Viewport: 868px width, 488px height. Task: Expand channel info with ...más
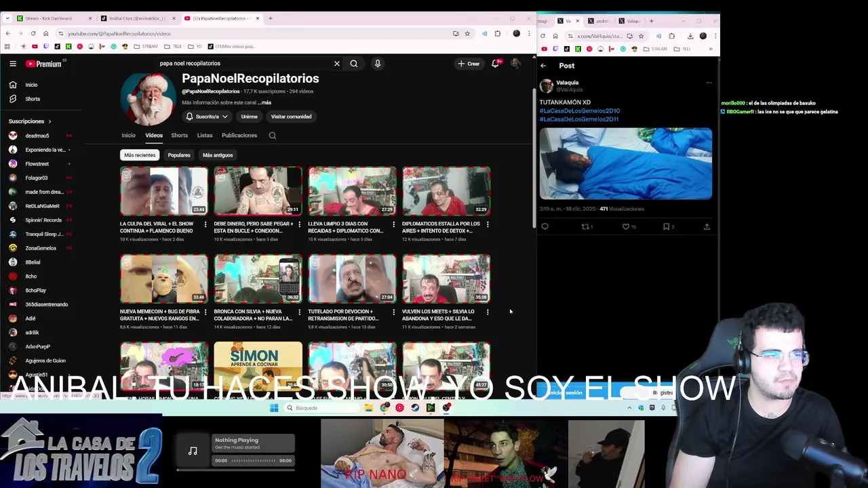click(x=264, y=103)
